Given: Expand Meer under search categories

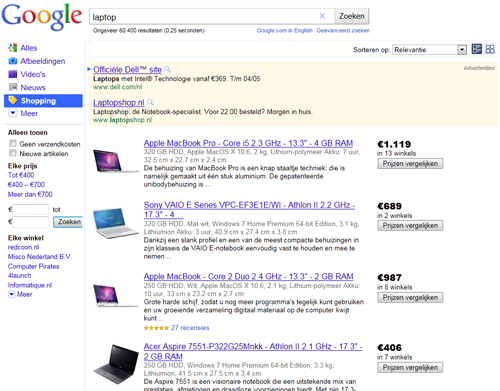Looking at the screenshot, I should (23, 113).
